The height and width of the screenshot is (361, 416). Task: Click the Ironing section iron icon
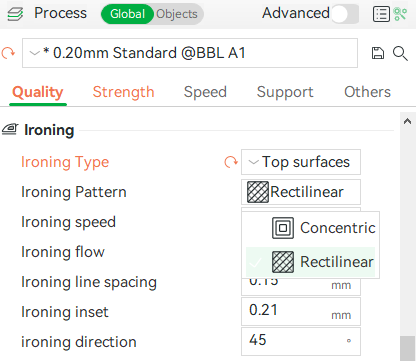10,129
